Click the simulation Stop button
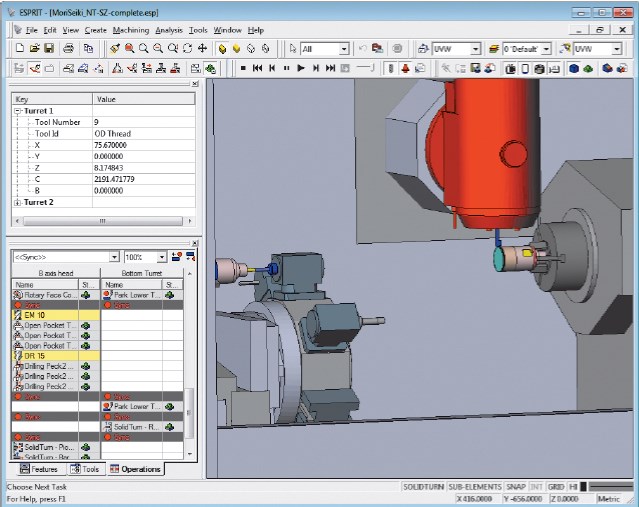Image resolution: width=639 pixels, height=507 pixels. (243, 68)
